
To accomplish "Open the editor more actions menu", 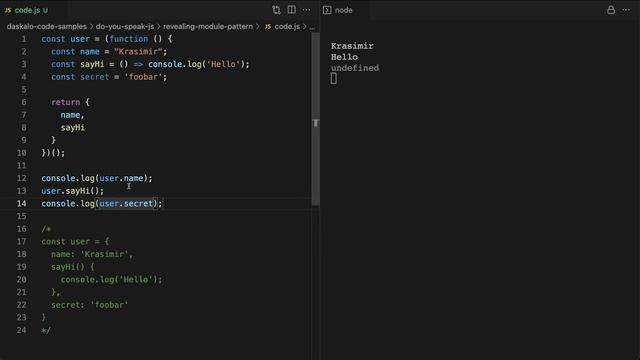I will pyautogui.click(x=307, y=10).
